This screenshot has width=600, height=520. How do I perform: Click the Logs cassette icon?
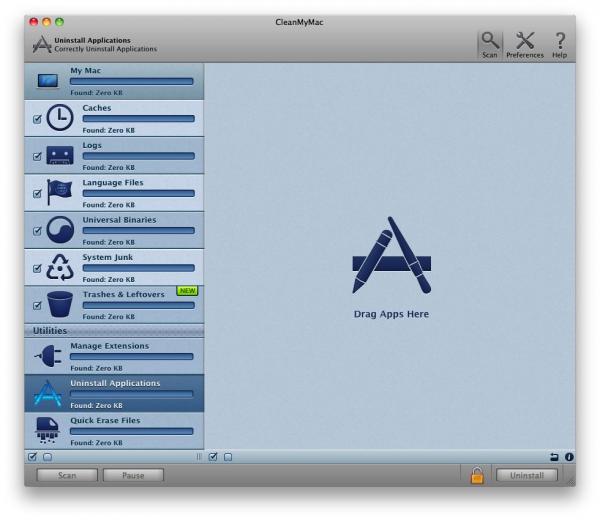click(x=60, y=155)
